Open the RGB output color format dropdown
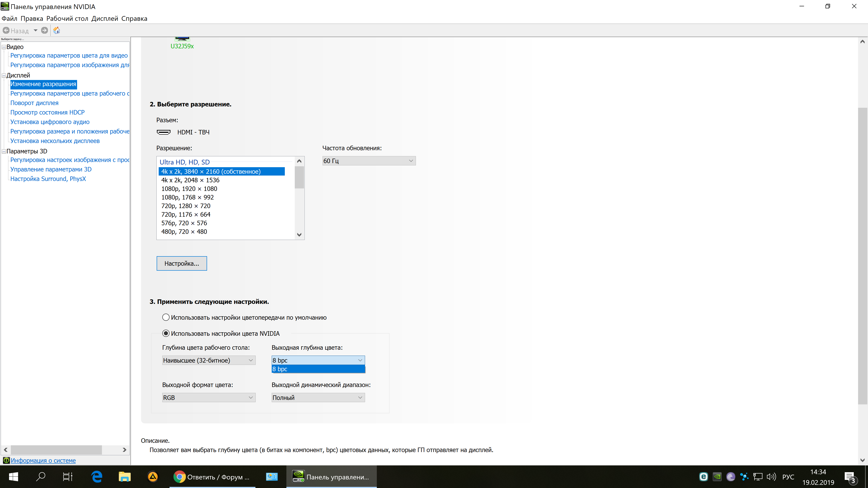868x488 pixels. pyautogui.click(x=209, y=398)
